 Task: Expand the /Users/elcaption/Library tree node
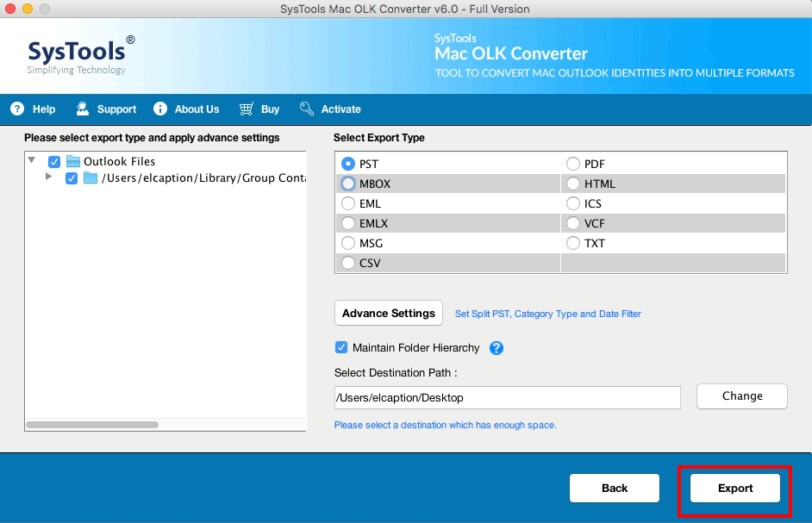click(48, 177)
